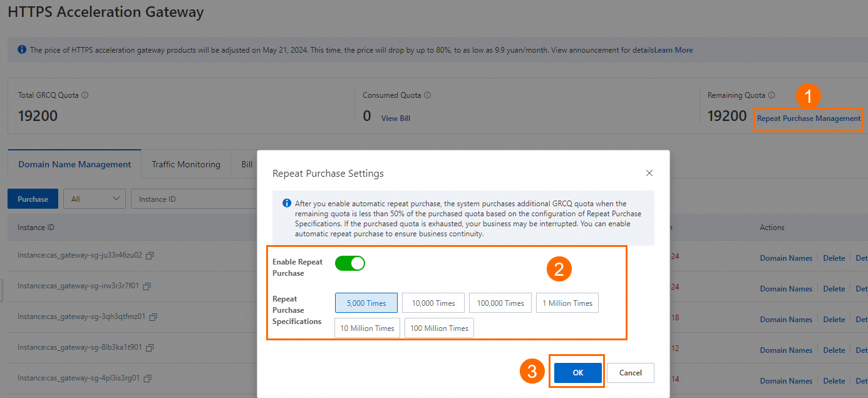This screenshot has width=868, height=398.
Task: Click Repeat Purchase Settings dialog title
Action: [328, 173]
